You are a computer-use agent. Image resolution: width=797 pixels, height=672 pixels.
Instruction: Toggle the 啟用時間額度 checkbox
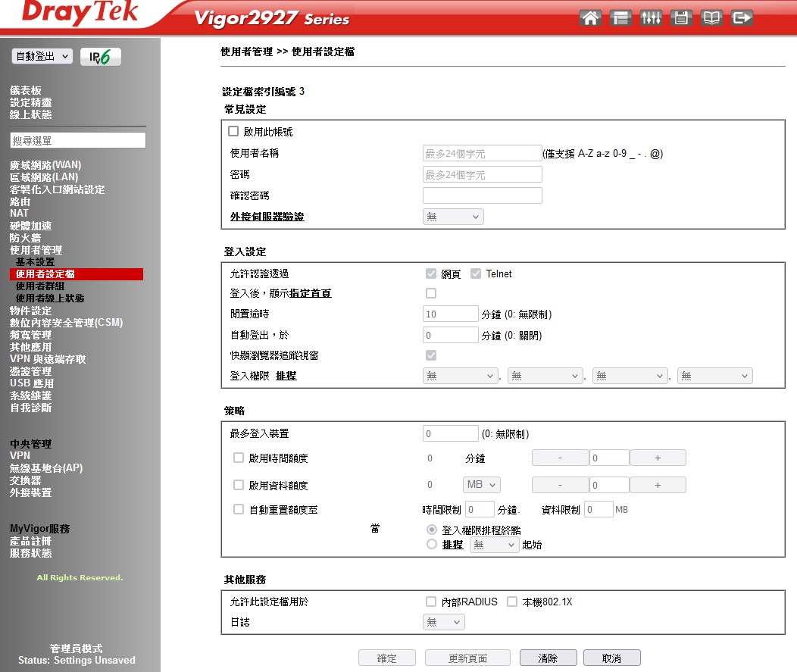[239, 458]
